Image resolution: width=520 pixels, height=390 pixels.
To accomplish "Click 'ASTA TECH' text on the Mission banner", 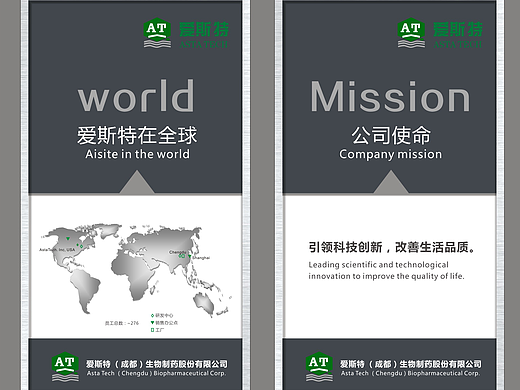I will 458,44.
